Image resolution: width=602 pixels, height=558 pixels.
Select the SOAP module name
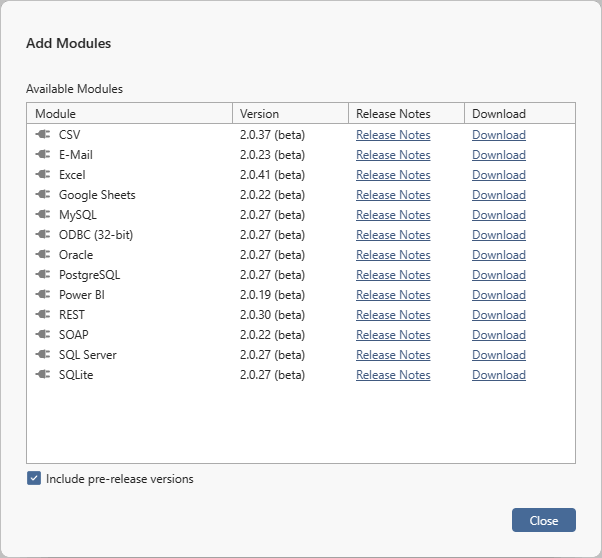point(73,334)
